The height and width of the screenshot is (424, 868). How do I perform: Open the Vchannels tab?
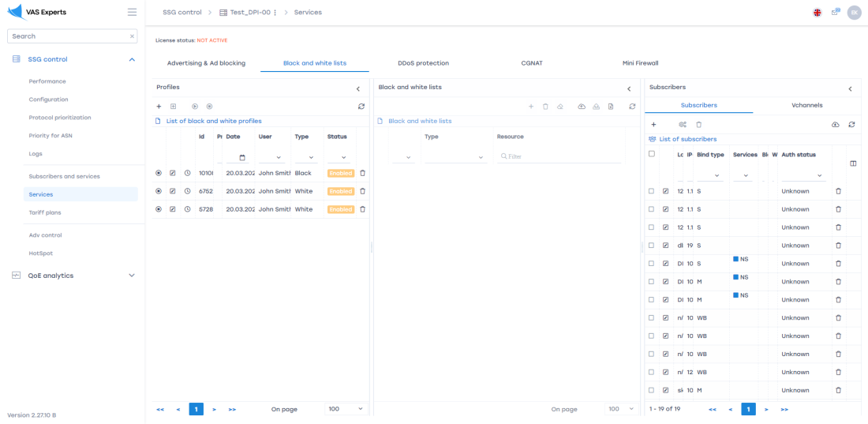(x=806, y=105)
